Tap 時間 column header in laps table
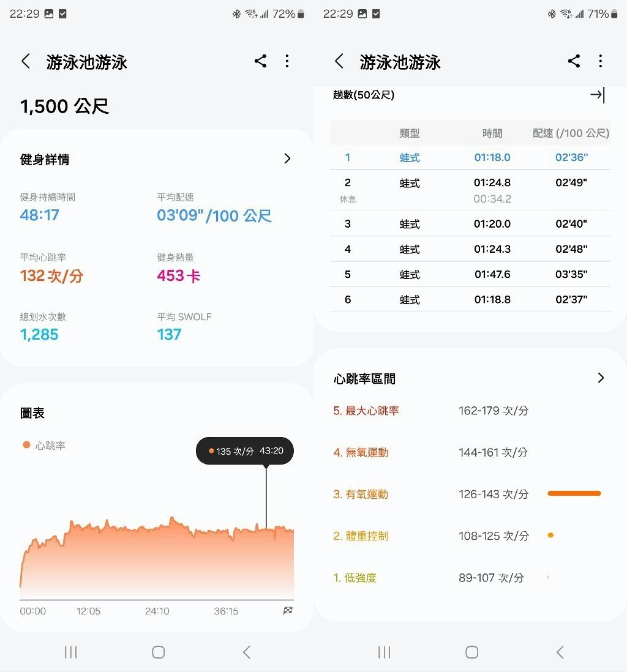 492,133
